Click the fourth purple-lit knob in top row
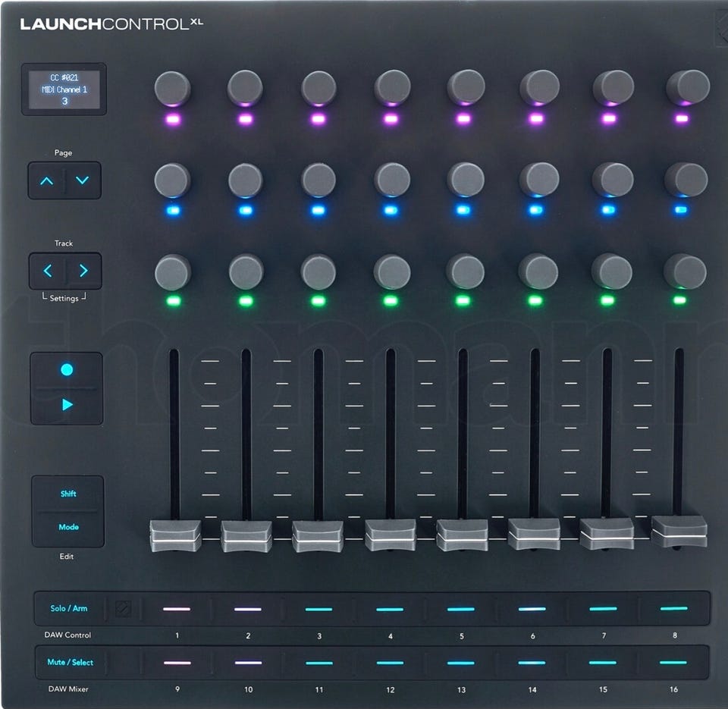This screenshot has width=728, height=709. (392, 87)
